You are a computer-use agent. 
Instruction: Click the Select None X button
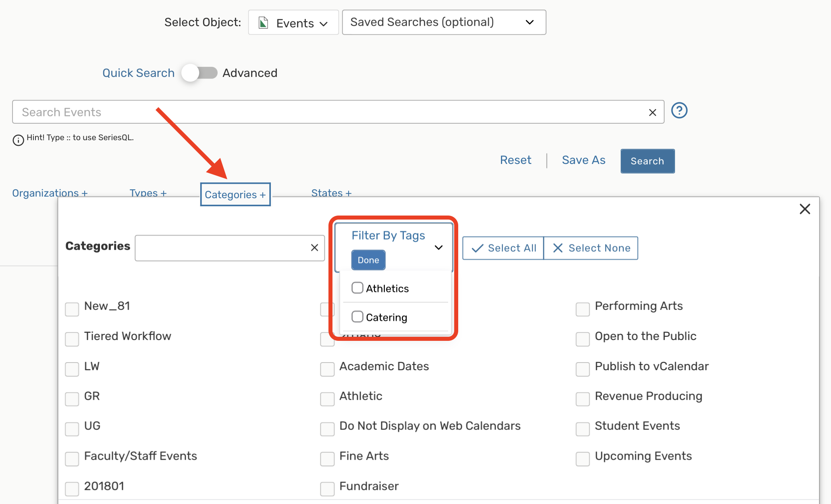[591, 248]
